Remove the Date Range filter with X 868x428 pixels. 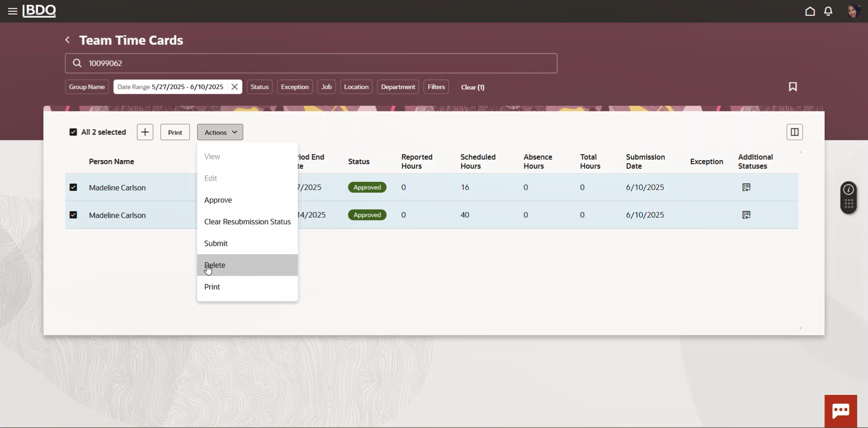click(235, 87)
